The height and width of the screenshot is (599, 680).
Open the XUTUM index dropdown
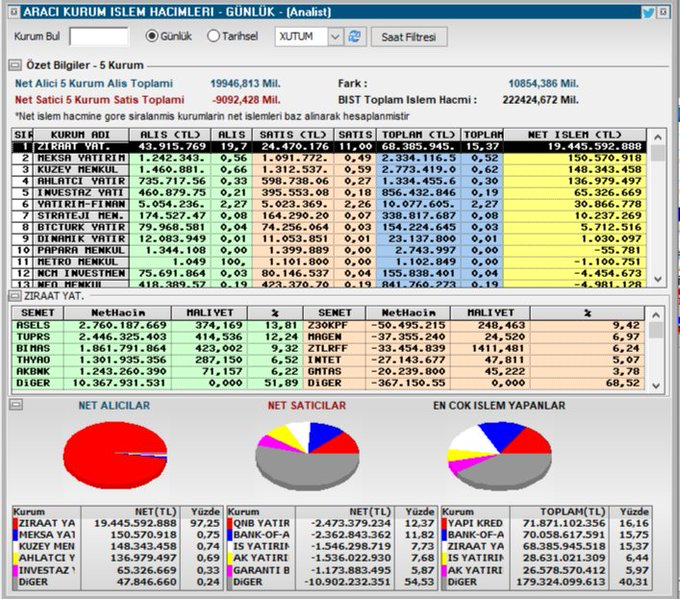[x=335, y=37]
